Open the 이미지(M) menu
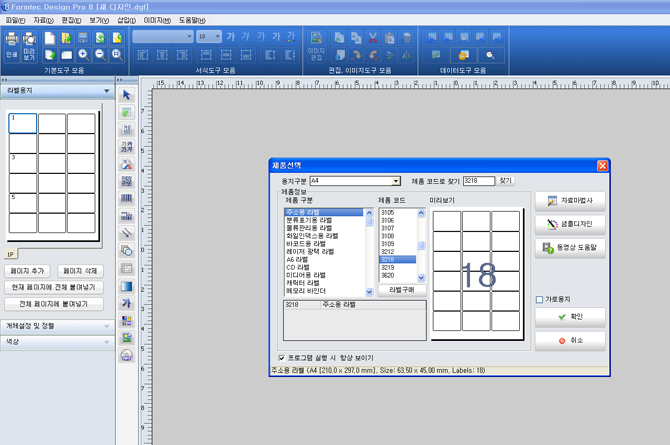 [x=157, y=21]
